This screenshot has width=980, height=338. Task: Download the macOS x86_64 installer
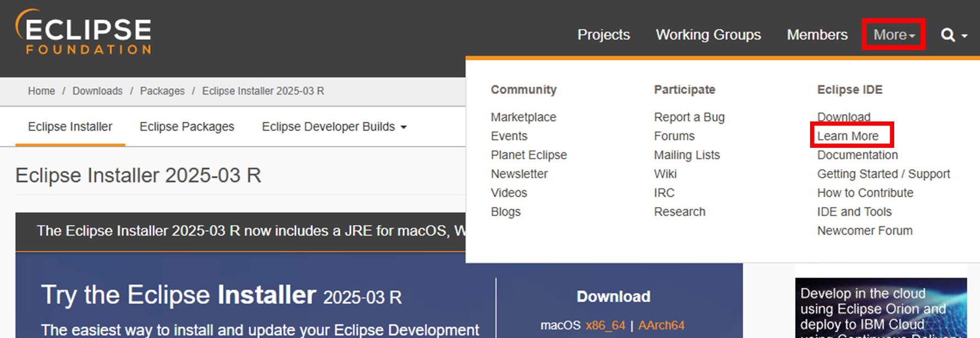[605, 325]
